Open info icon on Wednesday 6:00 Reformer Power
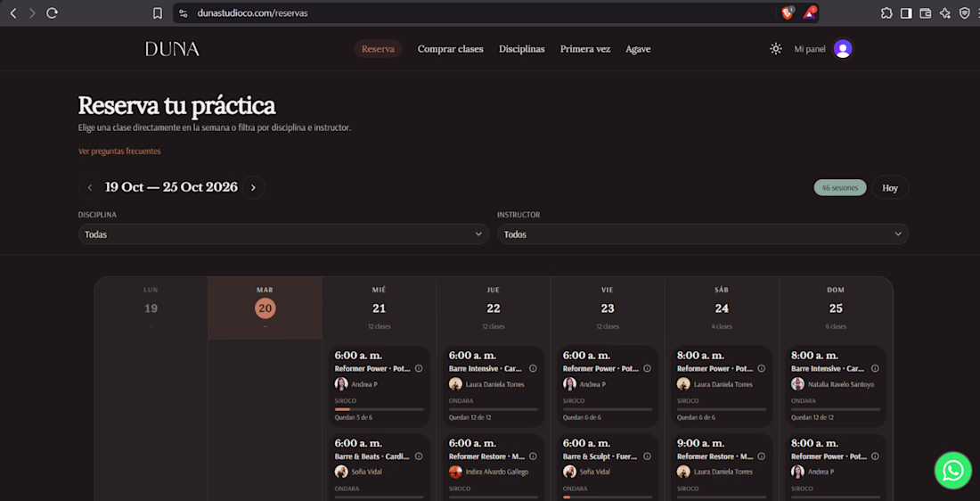This screenshot has width=980, height=501. click(419, 368)
